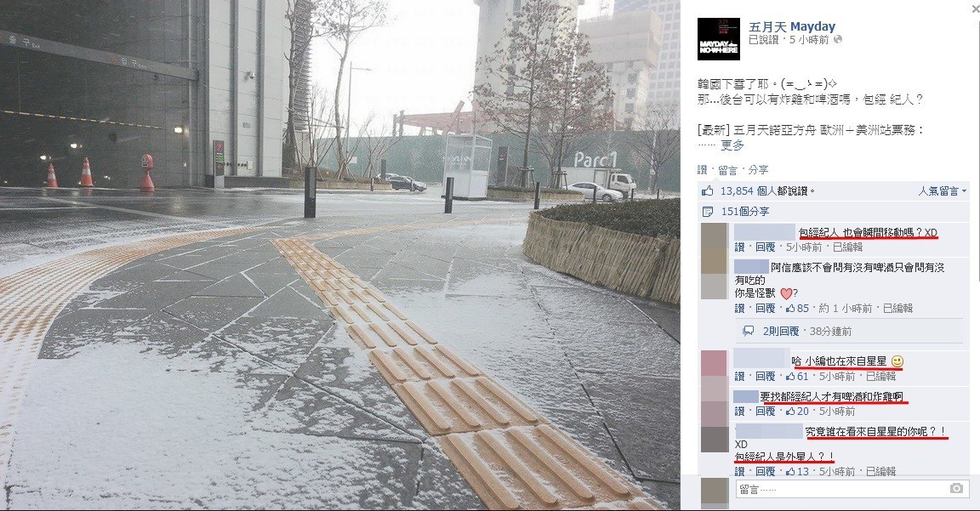Image resolution: width=980 pixels, height=511 pixels.
Task: Click the 五月天 Mayday page name link
Action: pyautogui.click(x=792, y=26)
